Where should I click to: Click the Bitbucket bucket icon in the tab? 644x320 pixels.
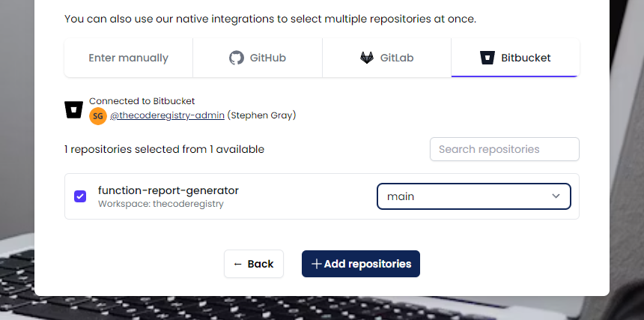click(487, 58)
